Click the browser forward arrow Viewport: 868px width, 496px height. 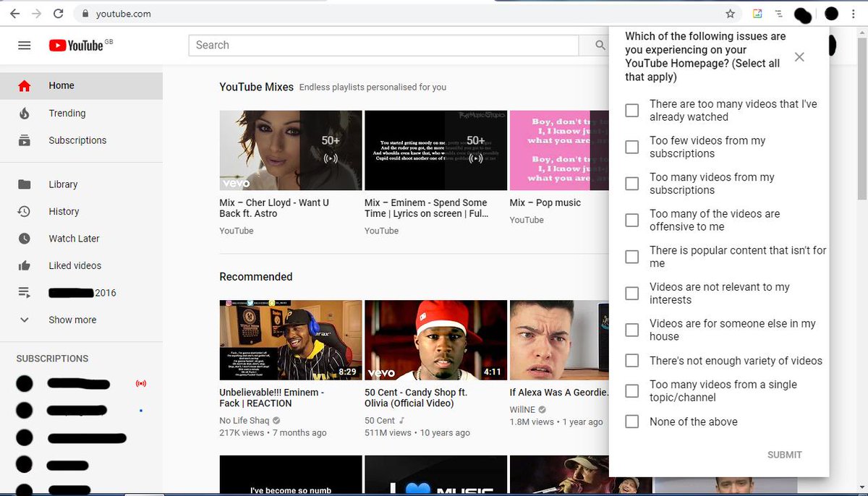coord(37,13)
